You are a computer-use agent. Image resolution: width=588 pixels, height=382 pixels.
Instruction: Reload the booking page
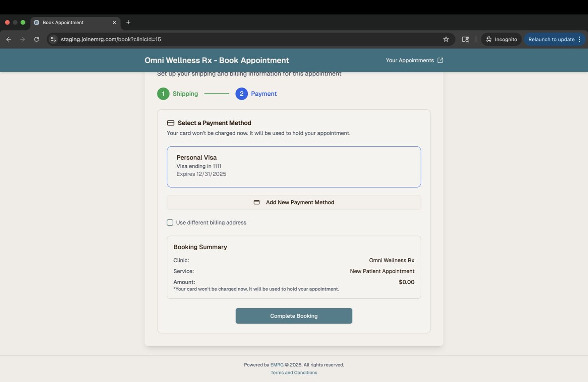(37, 39)
